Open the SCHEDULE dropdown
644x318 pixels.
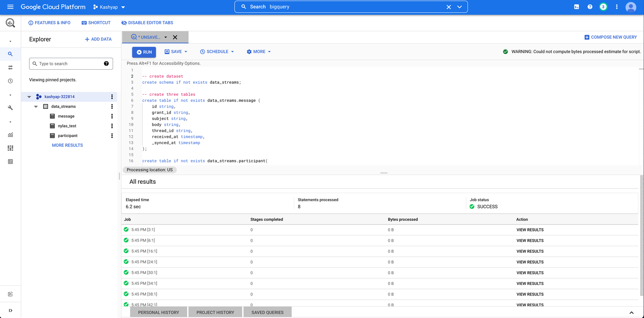tap(217, 52)
